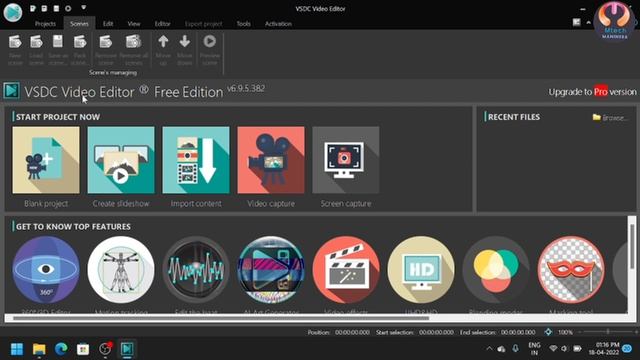The height and width of the screenshot is (360, 640).
Task: Start a Blank project
Action: tap(46, 160)
